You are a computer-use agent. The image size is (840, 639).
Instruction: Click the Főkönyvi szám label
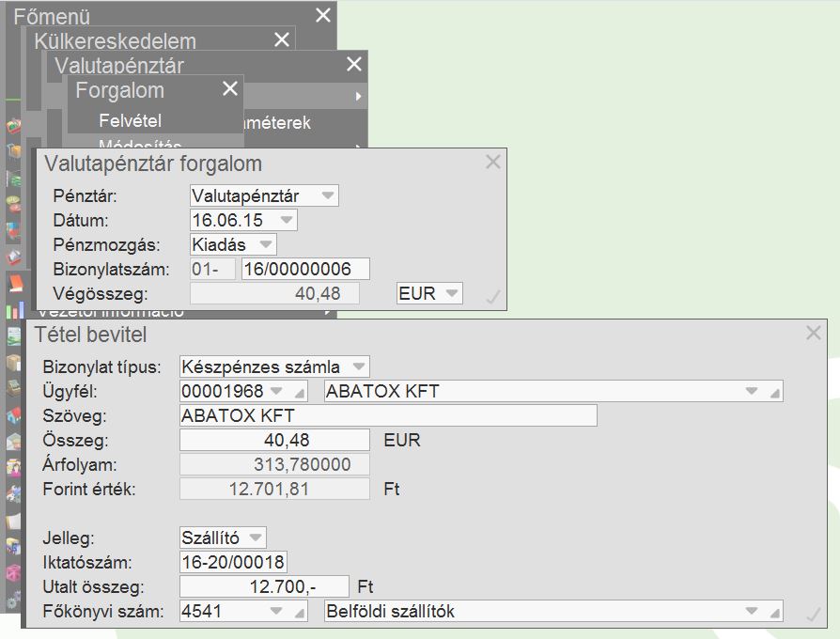click(102, 611)
